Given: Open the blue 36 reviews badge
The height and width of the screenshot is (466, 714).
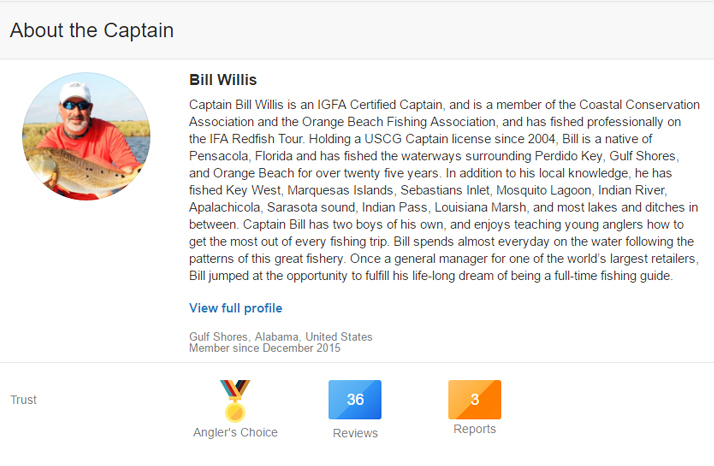Looking at the screenshot, I should pos(355,399).
